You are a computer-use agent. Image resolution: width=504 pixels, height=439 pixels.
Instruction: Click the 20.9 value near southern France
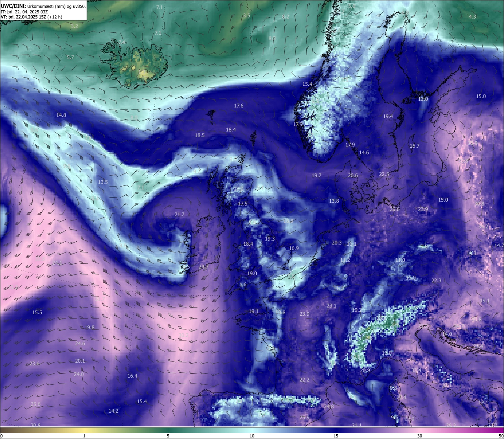pos(365,370)
